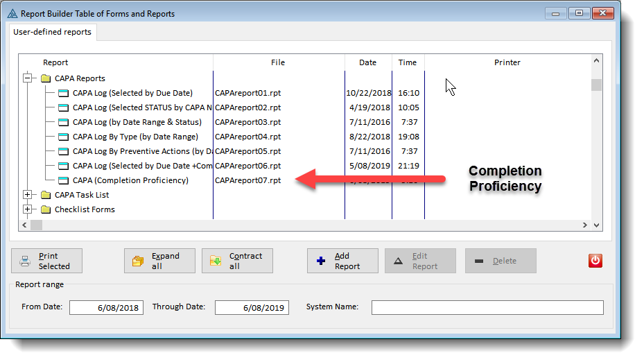Screen dimensions: 644x362
Task: Focus the System Name text field
Action: pyautogui.click(x=487, y=307)
